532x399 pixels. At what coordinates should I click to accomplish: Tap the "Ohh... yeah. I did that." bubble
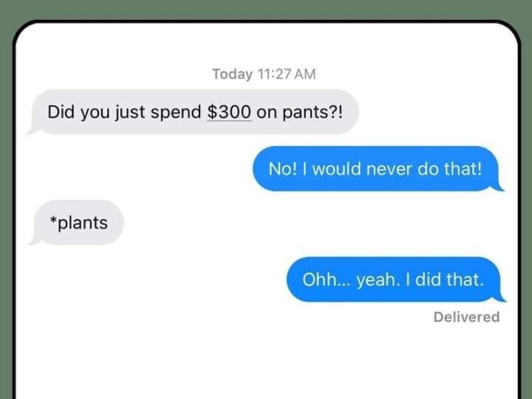396,279
